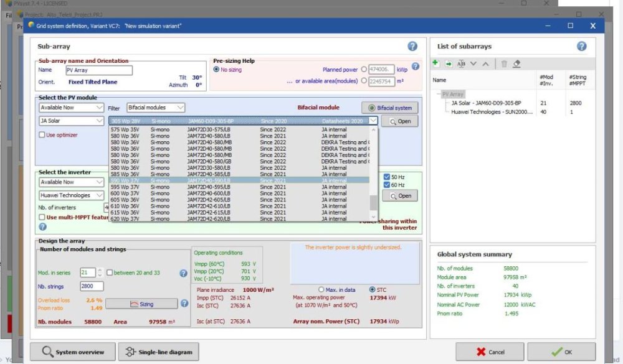Add a new subarray with green plus icon

pos(435,63)
